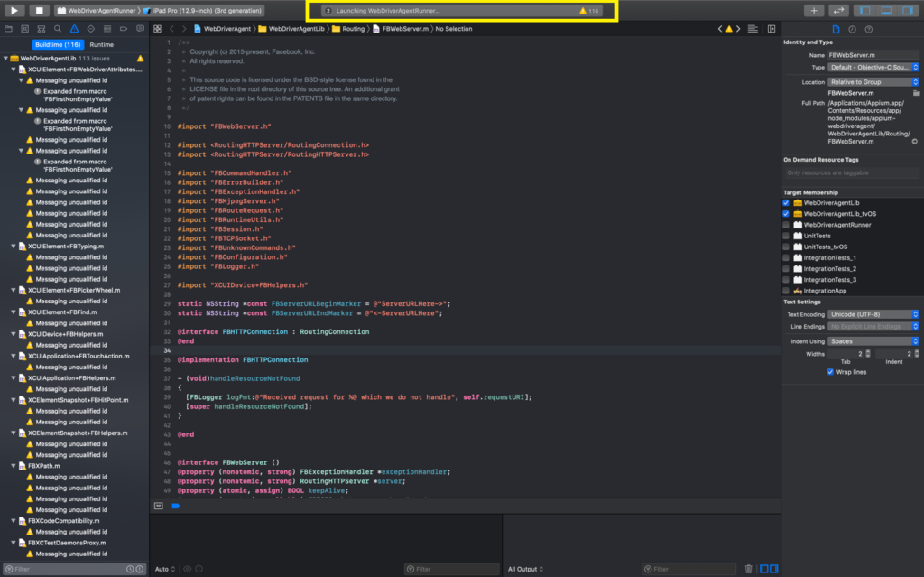Click the Tab width stepper

868,354
